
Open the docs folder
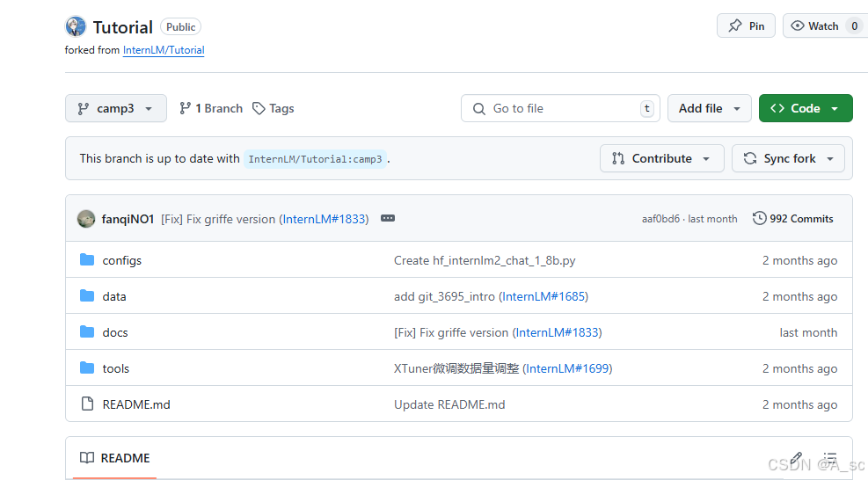click(115, 332)
